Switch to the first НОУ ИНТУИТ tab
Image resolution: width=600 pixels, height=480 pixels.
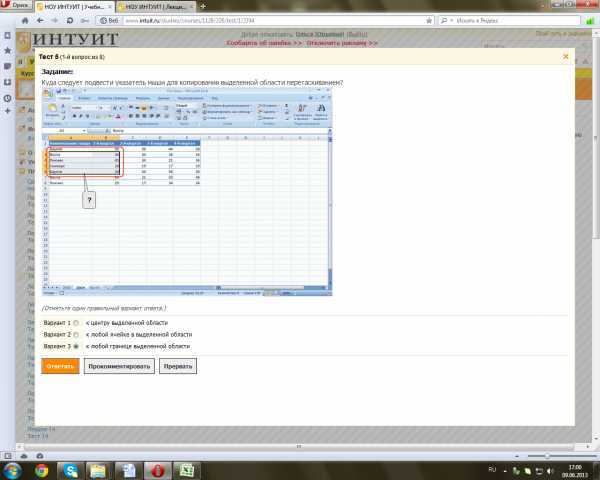pyautogui.click(x=75, y=7)
